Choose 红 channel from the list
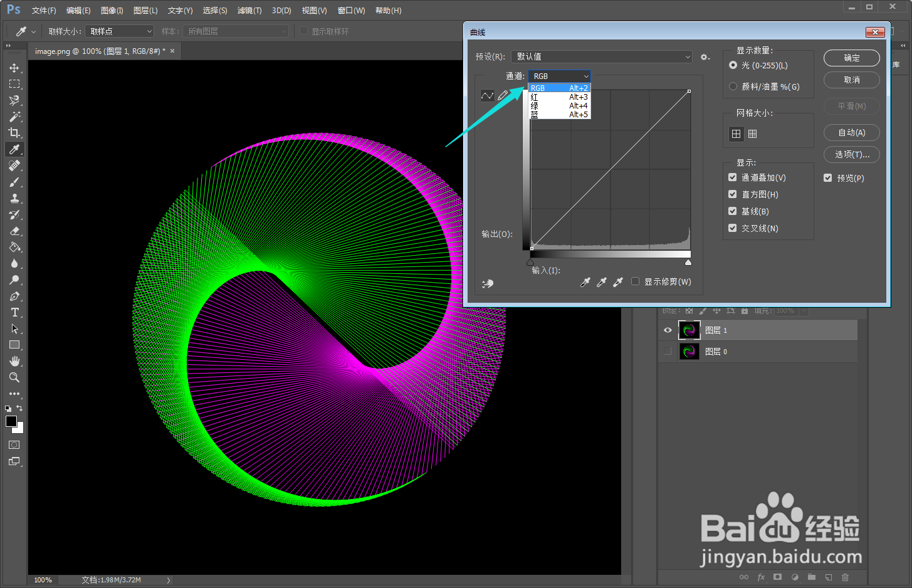The height and width of the screenshot is (588, 912). tap(559, 97)
